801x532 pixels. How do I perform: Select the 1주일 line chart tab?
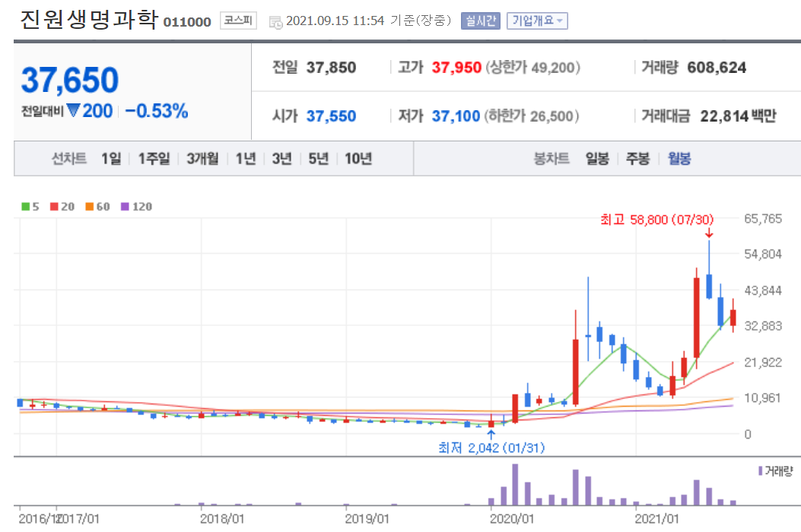click(x=154, y=159)
